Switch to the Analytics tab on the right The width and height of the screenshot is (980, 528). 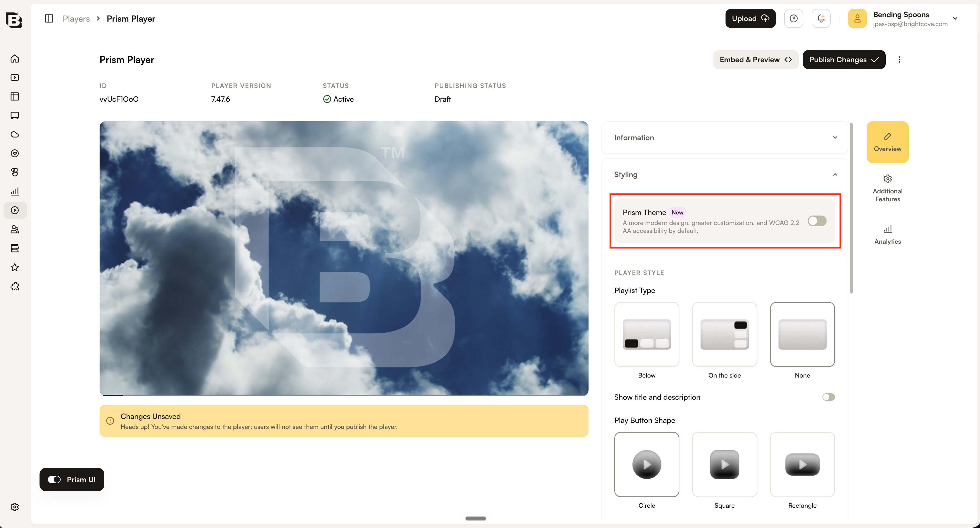tap(888, 235)
